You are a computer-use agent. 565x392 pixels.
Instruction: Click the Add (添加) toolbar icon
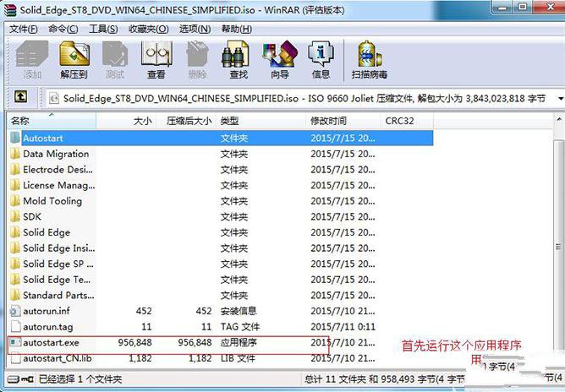point(32,54)
